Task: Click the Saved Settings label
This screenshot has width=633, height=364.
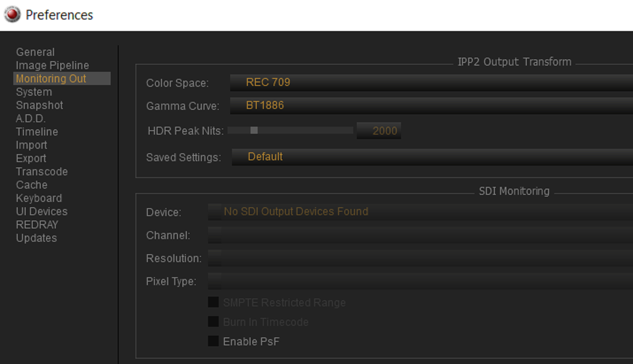Action: pos(183,157)
